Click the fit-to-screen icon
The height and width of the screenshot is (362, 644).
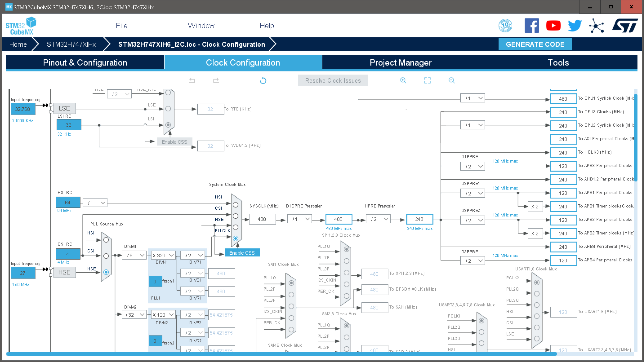point(427,80)
